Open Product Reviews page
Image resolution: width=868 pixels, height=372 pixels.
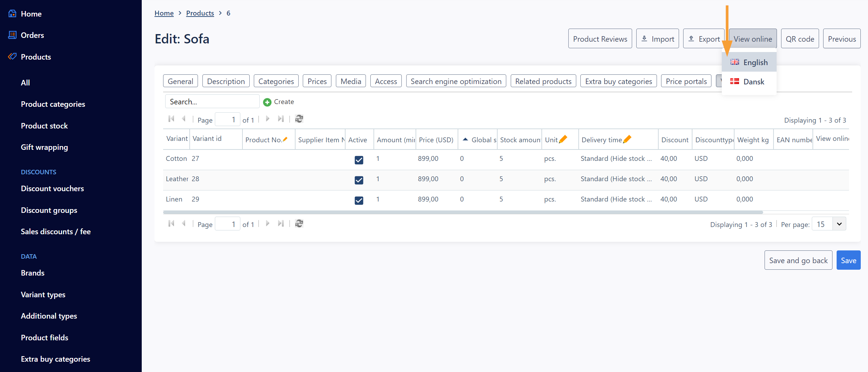(600, 38)
